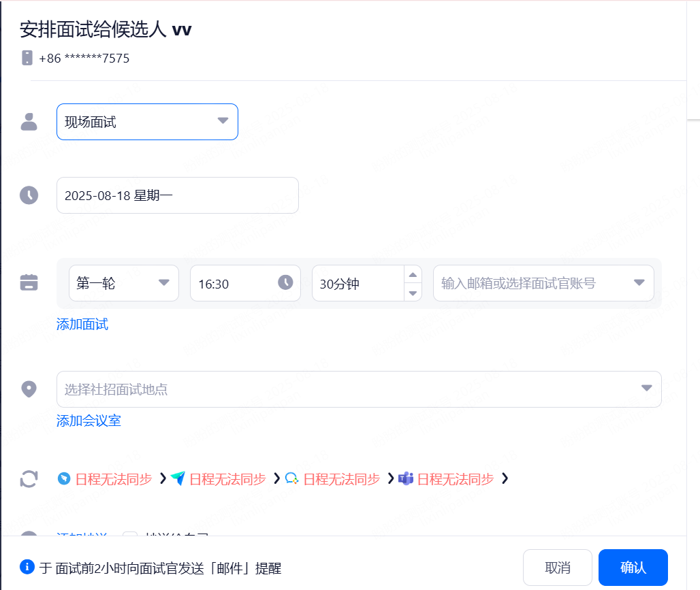Click the 添加会议室 link
700x590 pixels.
[x=89, y=421]
